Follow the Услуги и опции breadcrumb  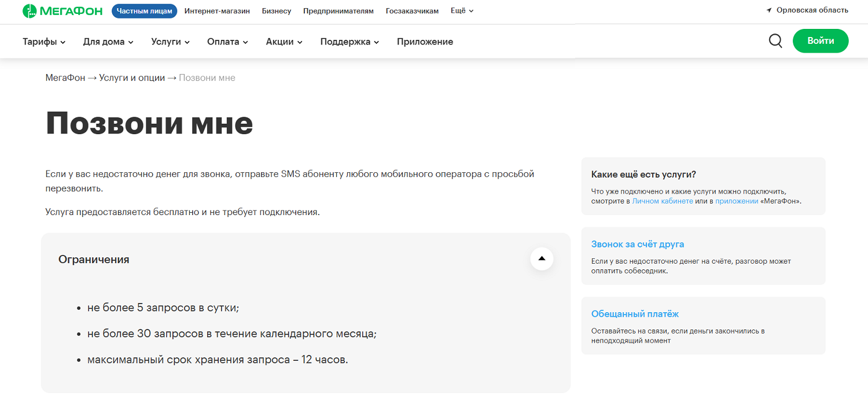click(132, 77)
